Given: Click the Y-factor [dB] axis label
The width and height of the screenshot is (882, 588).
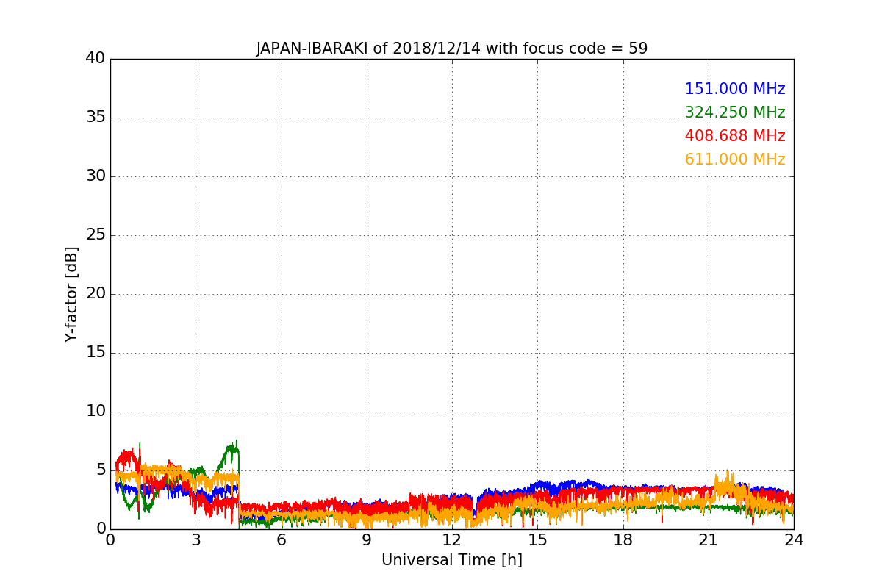Looking at the screenshot, I should pyautogui.click(x=71, y=294).
